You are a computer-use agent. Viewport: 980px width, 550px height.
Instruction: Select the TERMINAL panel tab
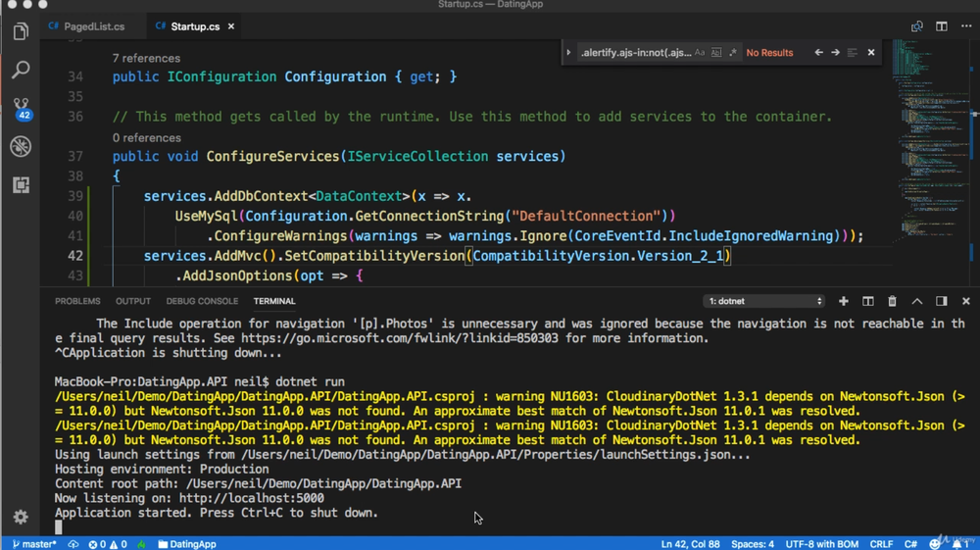coord(274,301)
